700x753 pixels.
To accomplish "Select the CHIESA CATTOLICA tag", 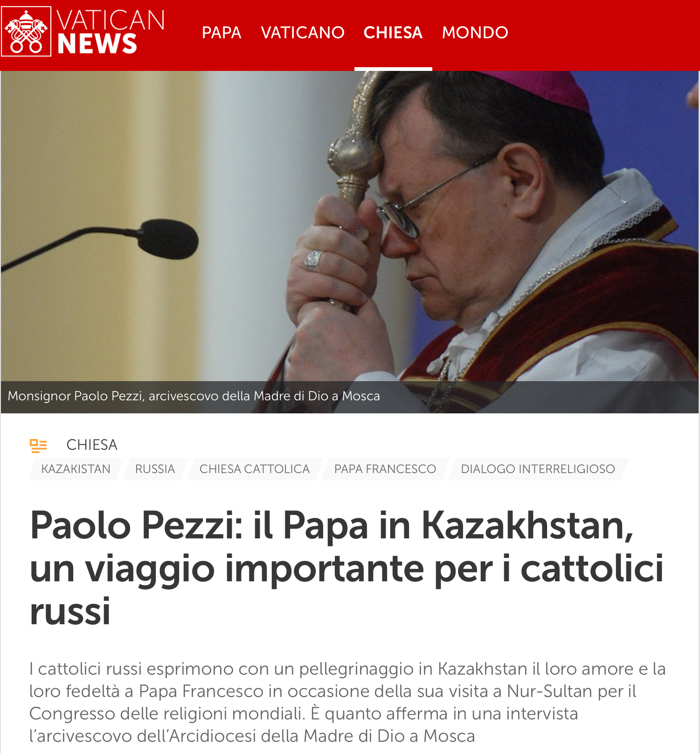I will tap(255, 469).
